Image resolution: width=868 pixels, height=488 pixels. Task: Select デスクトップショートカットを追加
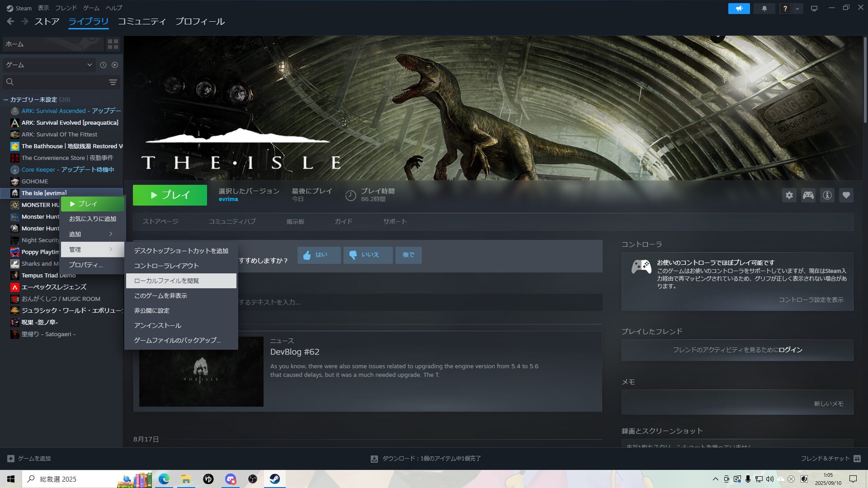[181, 251]
